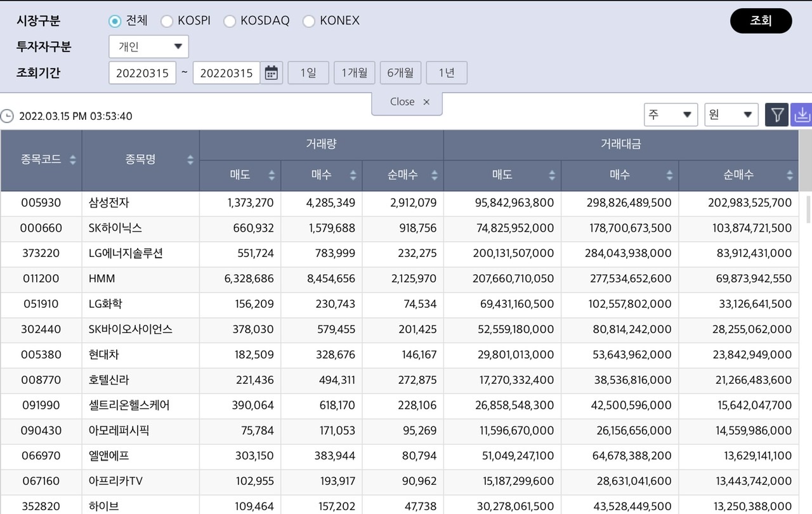
Task: Sort 거래대금 순매수 column
Action: pos(790,175)
